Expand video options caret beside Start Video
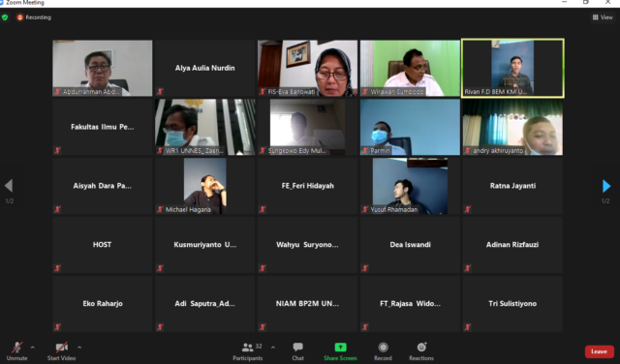 click(79, 348)
